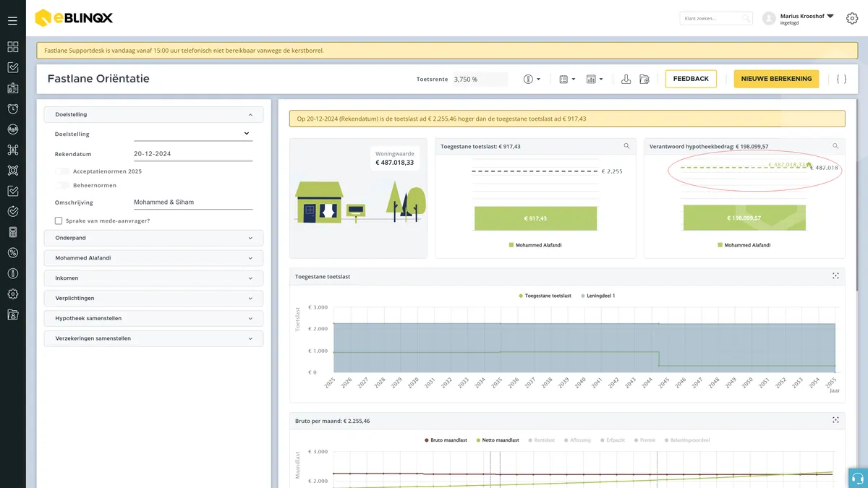Open application settings gear in top bar
The width and height of the screenshot is (868, 488).
pyautogui.click(x=851, y=19)
